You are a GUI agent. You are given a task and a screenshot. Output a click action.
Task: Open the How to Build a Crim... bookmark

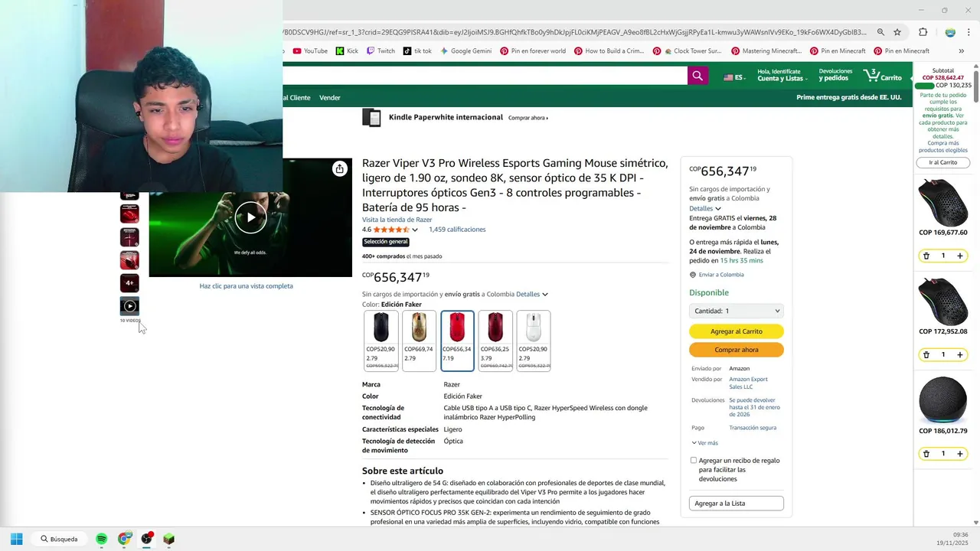(609, 51)
